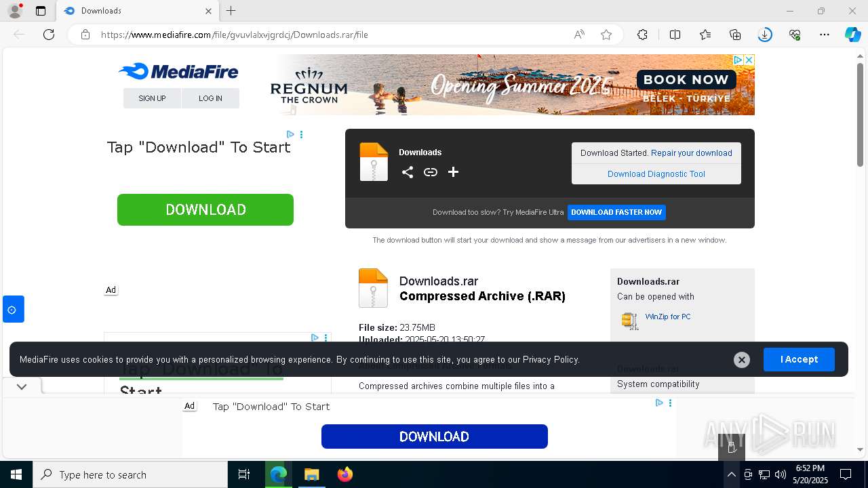868x488 pixels.
Task: Open File Explorer from taskbar
Action: coord(311,474)
